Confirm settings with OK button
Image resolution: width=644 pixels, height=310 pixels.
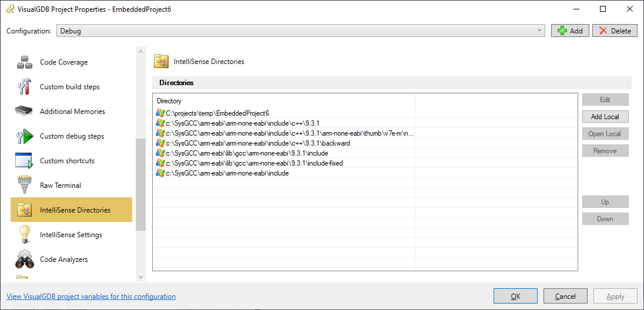515,296
